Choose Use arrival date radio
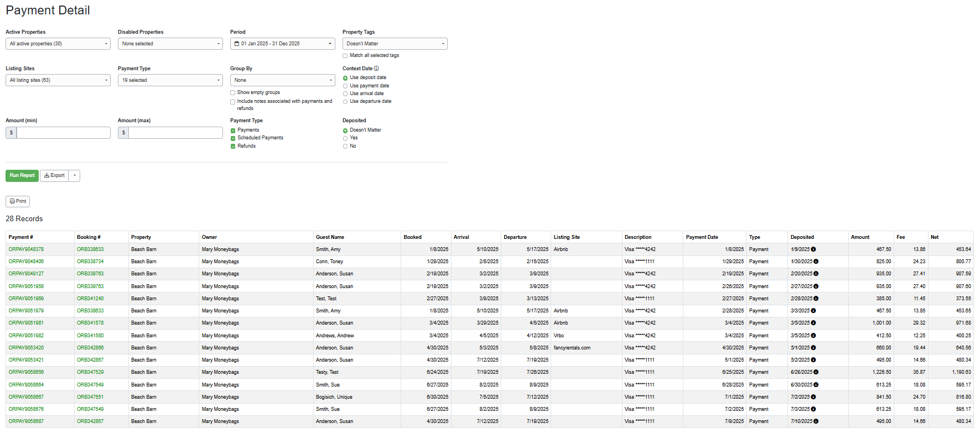 (345, 94)
